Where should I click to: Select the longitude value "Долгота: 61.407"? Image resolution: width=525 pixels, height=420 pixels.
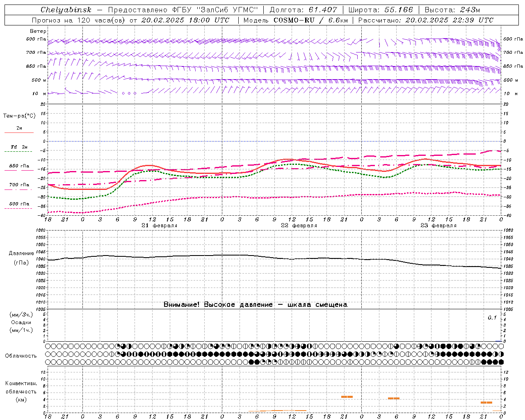click(303, 10)
